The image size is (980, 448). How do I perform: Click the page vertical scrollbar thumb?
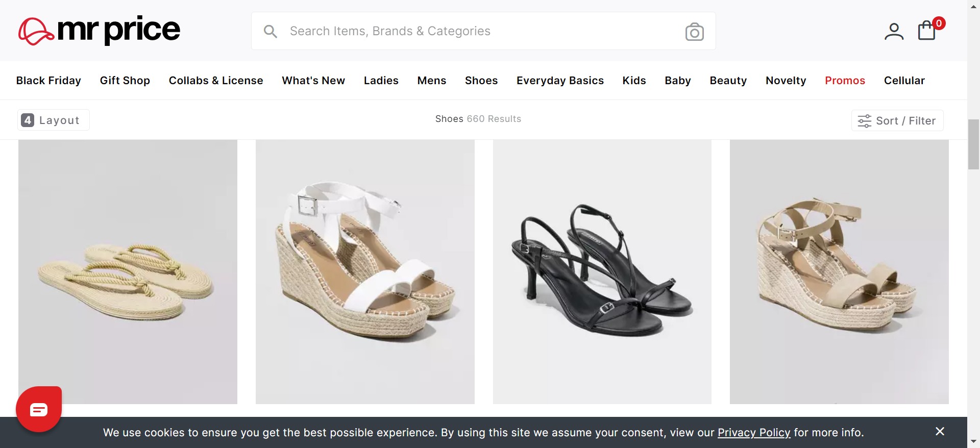(973, 144)
